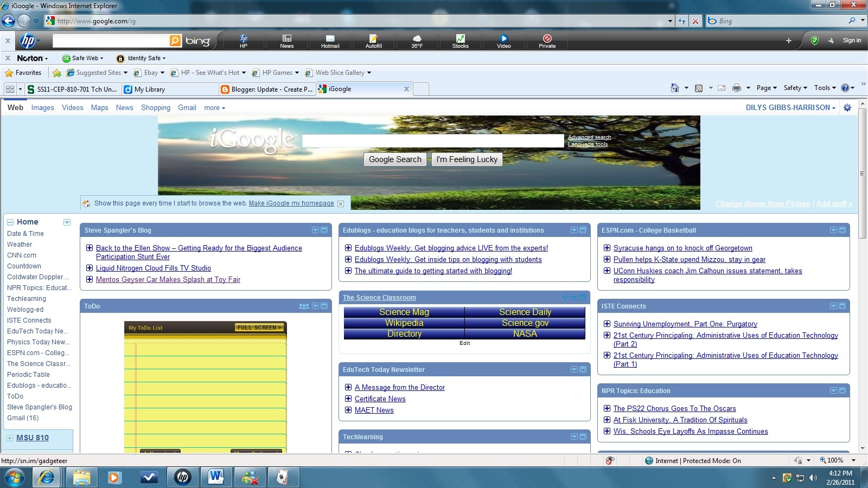
Task: Open the Windows Start menu
Action: (14, 477)
